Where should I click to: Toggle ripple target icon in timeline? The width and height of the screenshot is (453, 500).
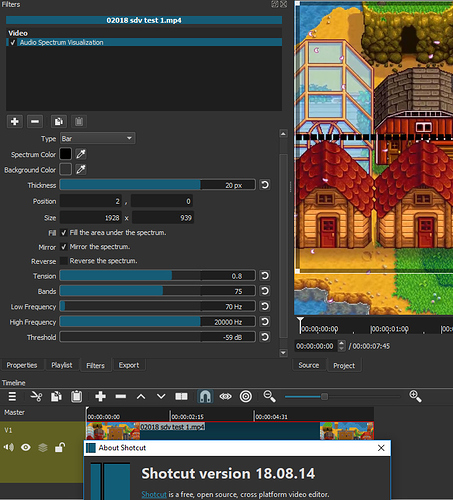point(246,397)
